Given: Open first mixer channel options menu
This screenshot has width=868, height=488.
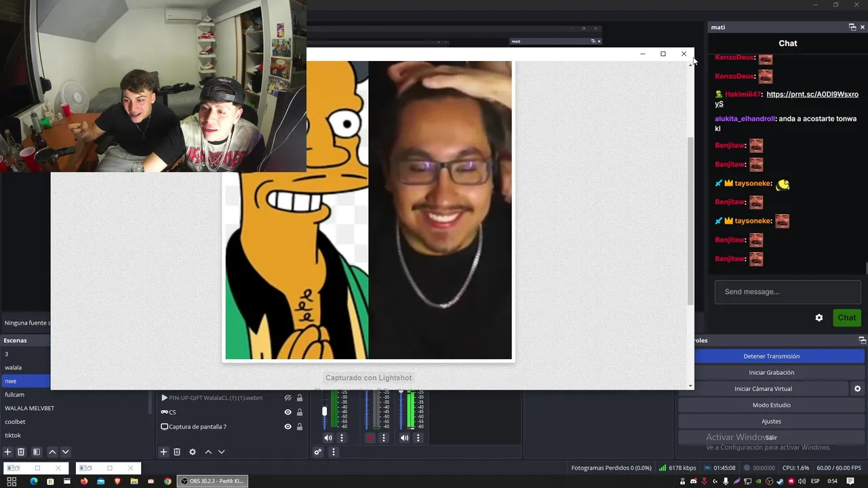Looking at the screenshot, I should 342,438.
